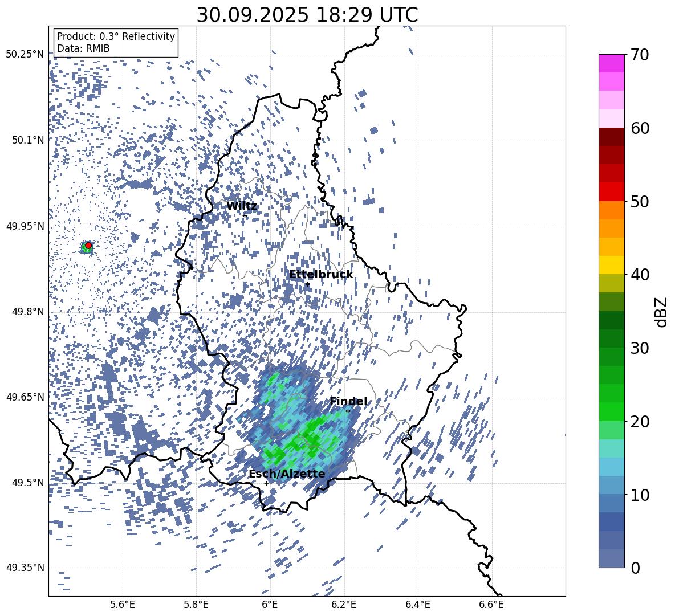Click the Wiltz location cross marker
The width and height of the screenshot is (675, 616).
pos(245,215)
